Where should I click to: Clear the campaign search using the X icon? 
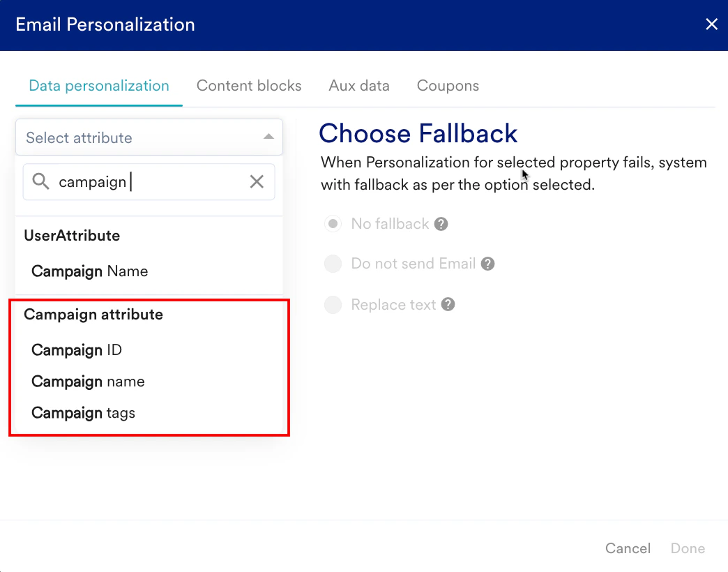(x=257, y=181)
